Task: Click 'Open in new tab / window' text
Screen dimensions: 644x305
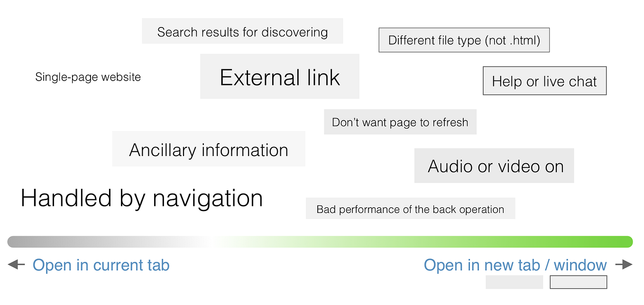Action: click(515, 265)
